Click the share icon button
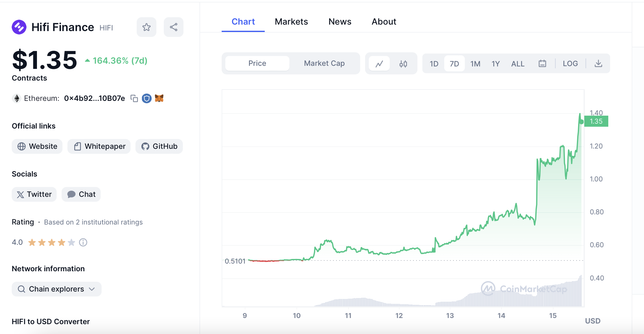The width and height of the screenshot is (644, 334). tap(174, 27)
